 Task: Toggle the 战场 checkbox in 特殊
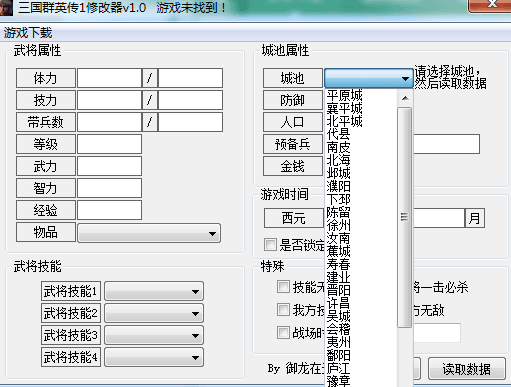point(283,332)
